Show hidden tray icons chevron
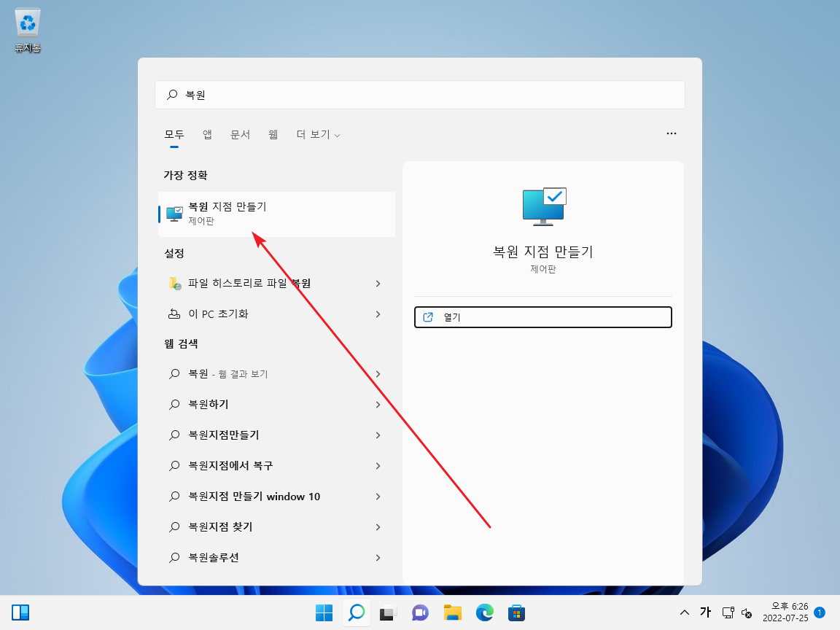Image resolution: width=840 pixels, height=630 pixels. [x=684, y=612]
